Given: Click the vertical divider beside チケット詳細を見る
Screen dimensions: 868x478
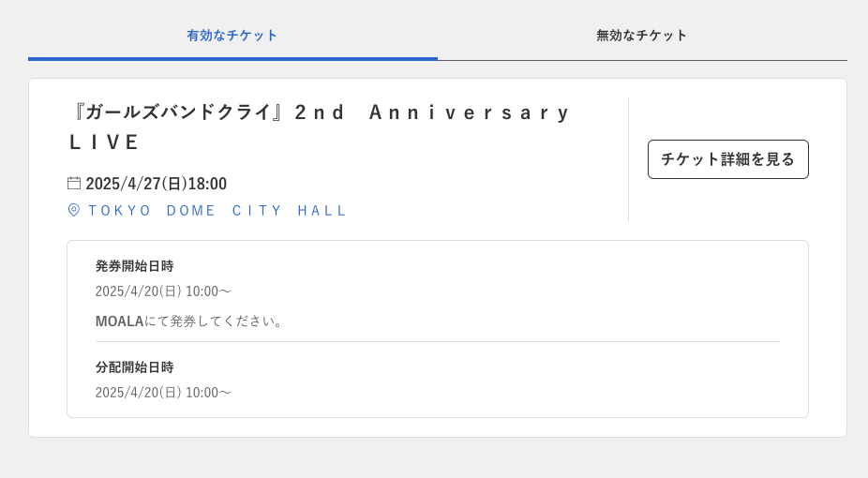Looking at the screenshot, I should [x=628, y=159].
